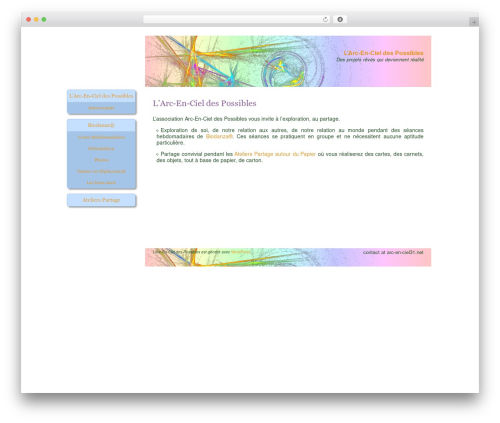Click the sentence starting L'association Arc-En-Ciel des Possibles
This screenshot has width=500, height=423.
pos(246,119)
